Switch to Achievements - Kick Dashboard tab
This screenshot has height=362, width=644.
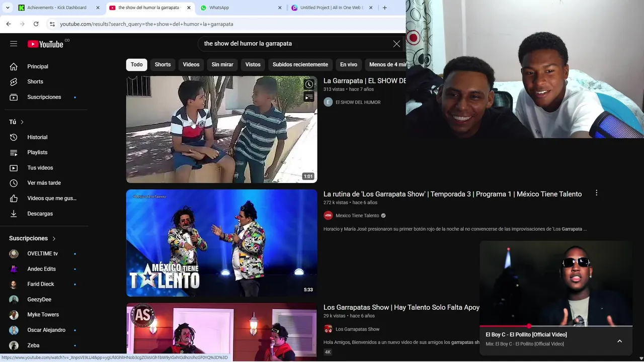point(56,8)
